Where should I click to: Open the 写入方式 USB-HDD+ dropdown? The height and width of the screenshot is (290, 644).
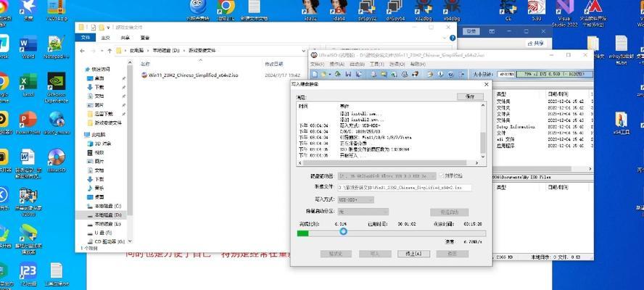355,199
